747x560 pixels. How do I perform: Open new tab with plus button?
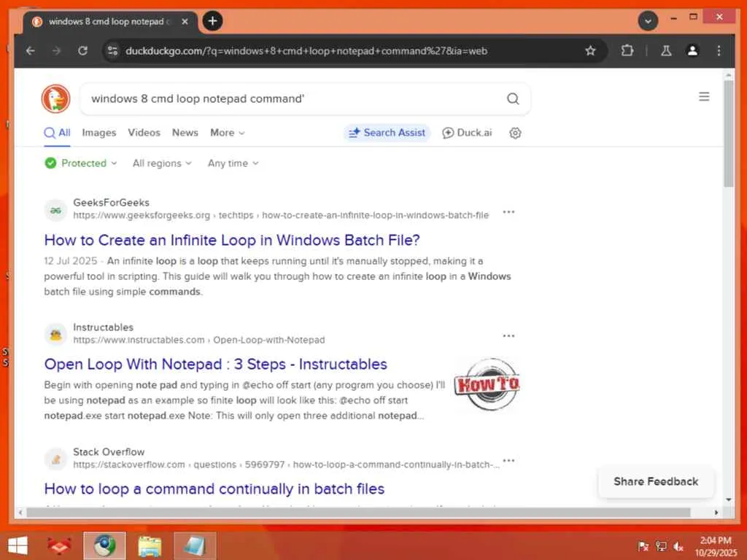[212, 21]
